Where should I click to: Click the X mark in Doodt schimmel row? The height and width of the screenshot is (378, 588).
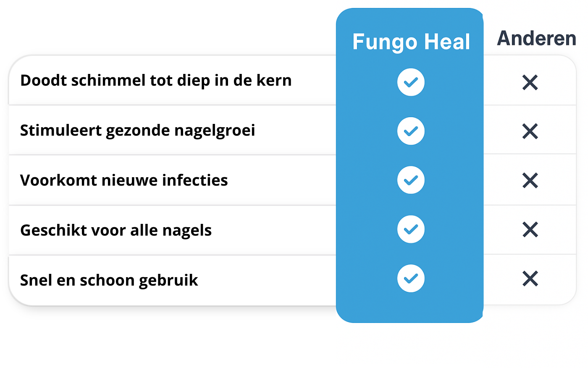530,82
